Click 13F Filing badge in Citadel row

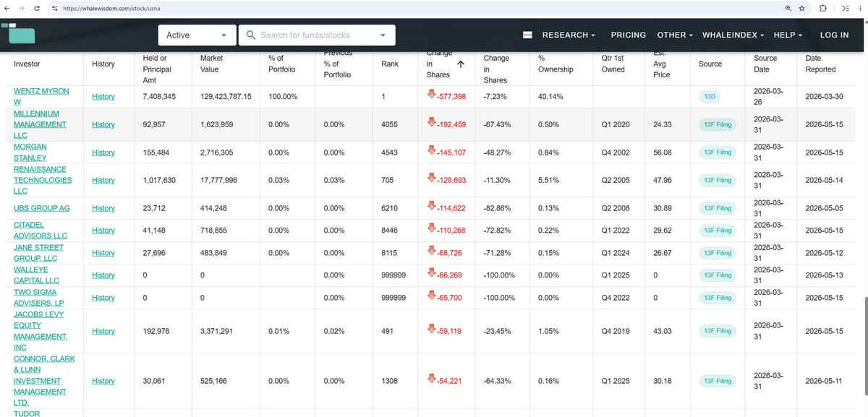[718, 231]
